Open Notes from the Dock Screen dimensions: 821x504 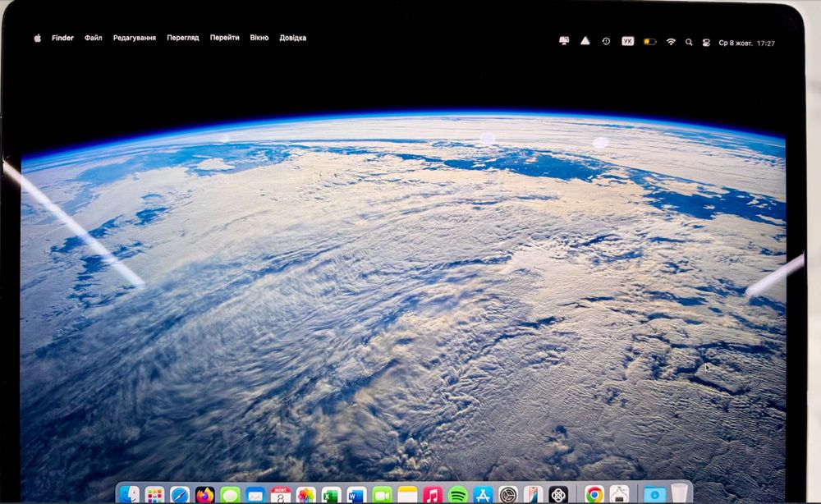click(407, 495)
